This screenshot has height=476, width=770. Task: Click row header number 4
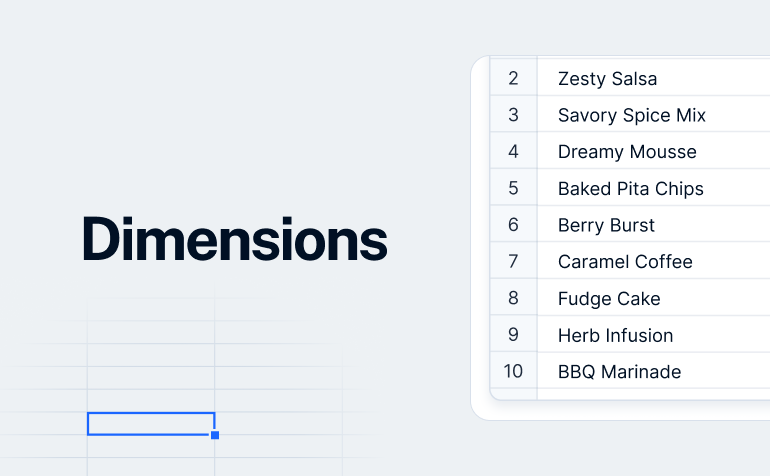[x=513, y=151]
